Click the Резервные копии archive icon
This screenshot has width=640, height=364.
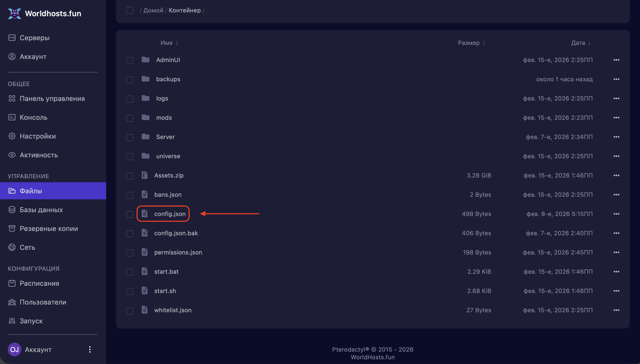[12, 228]
